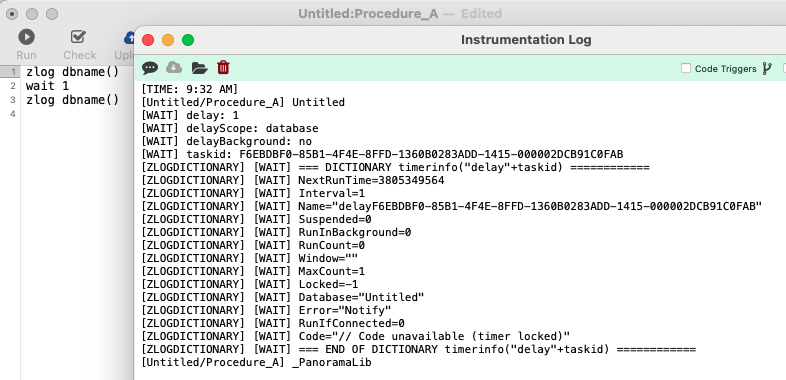
Task: Click the open folder icon in log toolbar
Action: (x=200, y=68)
